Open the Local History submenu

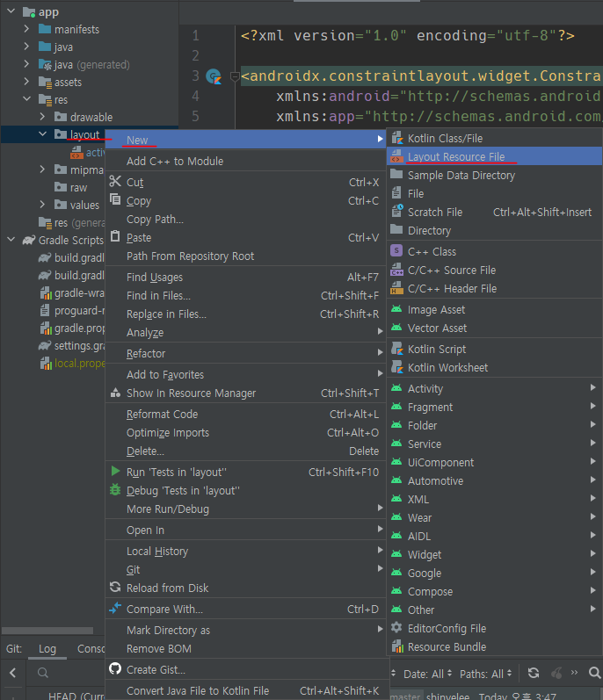click(245, 552)
